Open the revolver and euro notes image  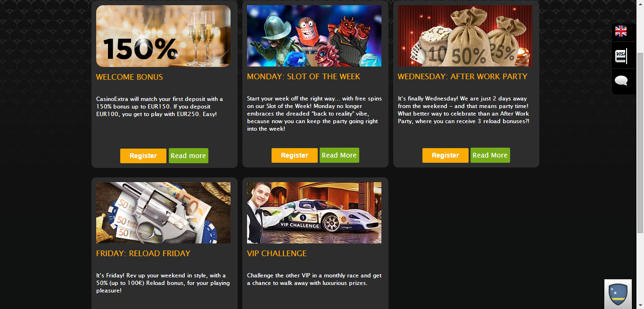[163, 213]
